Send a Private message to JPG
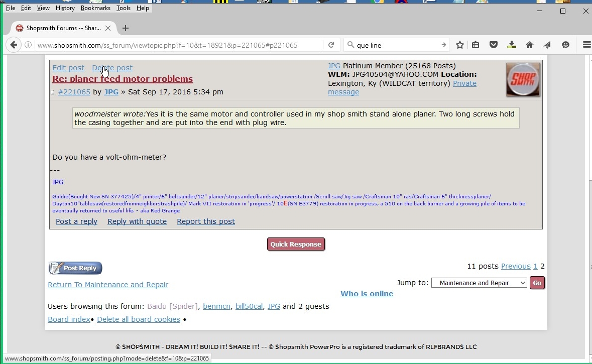The image size is (592, 364). (402, 87)
